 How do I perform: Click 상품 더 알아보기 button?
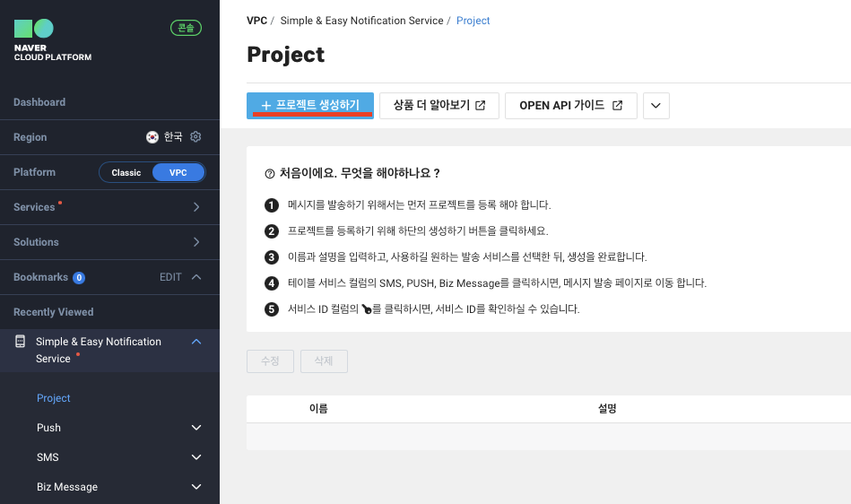[439, 106]
